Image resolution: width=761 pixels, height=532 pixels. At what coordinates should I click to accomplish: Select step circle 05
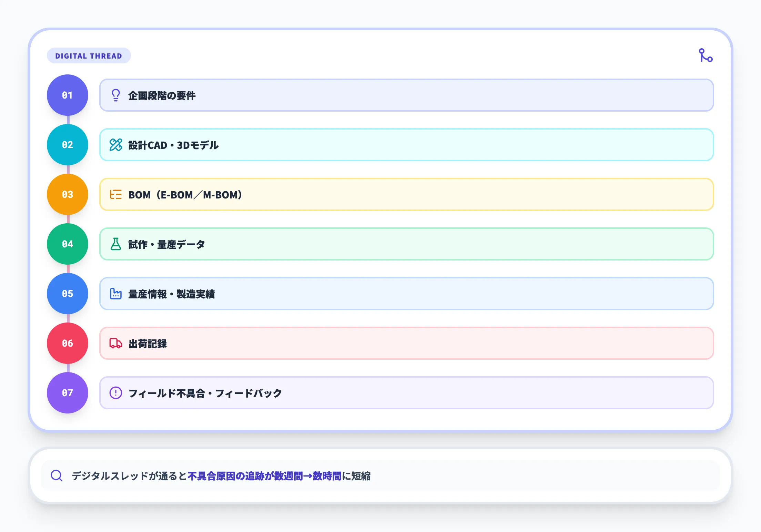coord(68,294)
